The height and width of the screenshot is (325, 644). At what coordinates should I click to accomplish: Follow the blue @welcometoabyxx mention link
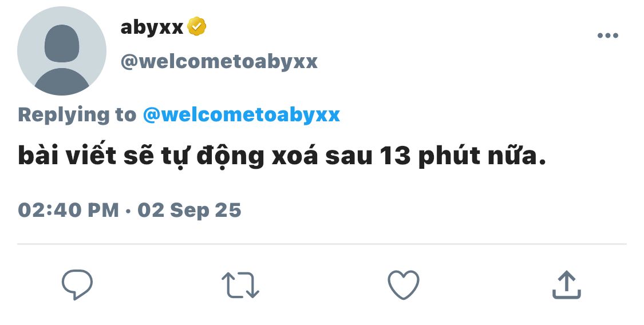tap(242, 114)
